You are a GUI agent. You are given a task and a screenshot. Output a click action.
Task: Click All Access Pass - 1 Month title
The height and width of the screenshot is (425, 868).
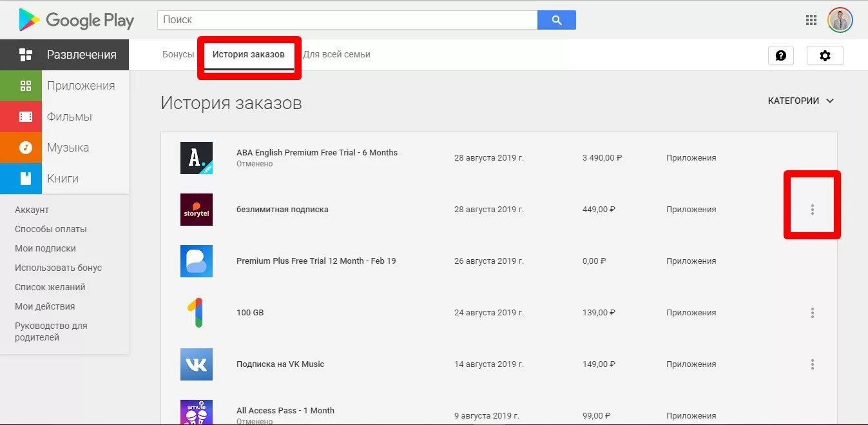pyautogui.click(x=285, y=411)
